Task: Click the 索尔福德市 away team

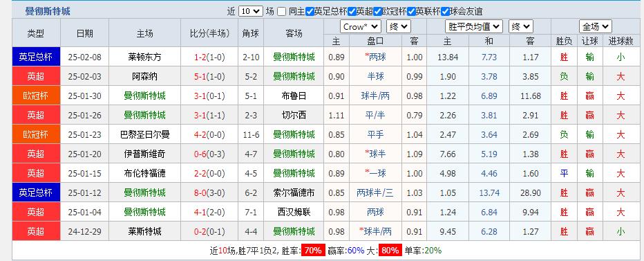Action: (294, 192)
